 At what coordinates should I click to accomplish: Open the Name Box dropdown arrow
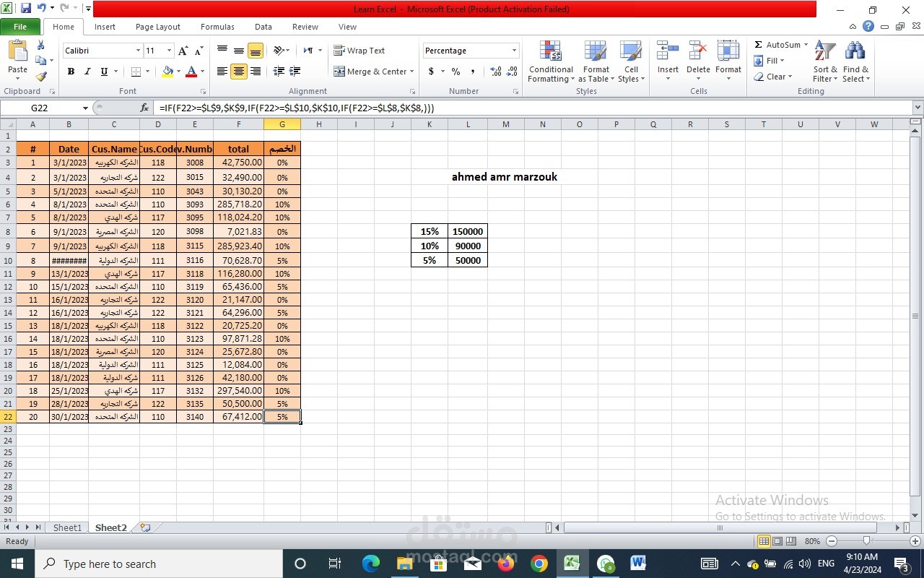coord(85,108)
